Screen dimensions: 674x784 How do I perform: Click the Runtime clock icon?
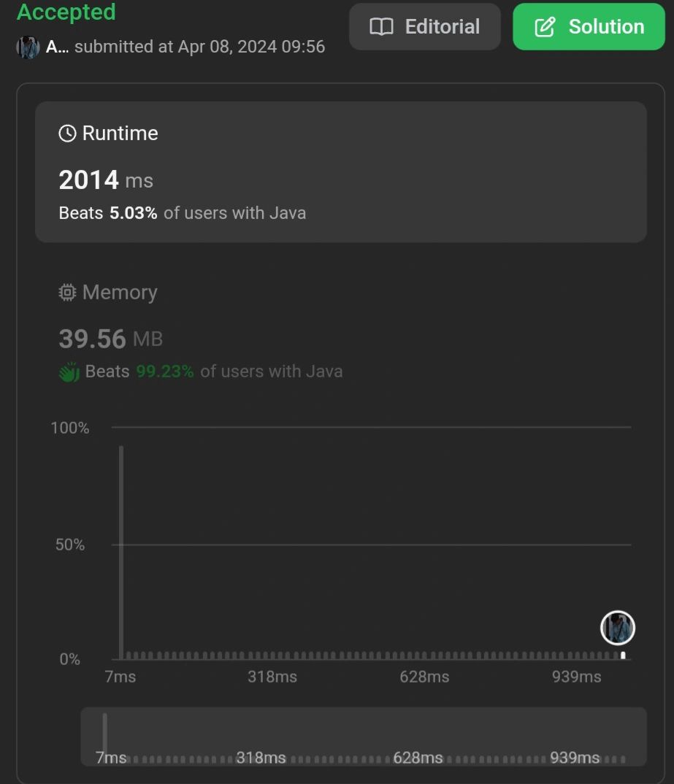click(67, 134)
